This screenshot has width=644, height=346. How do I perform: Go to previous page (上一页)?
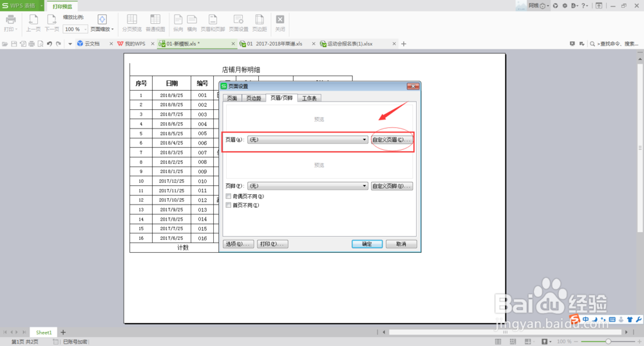click(x=33, y=23)
